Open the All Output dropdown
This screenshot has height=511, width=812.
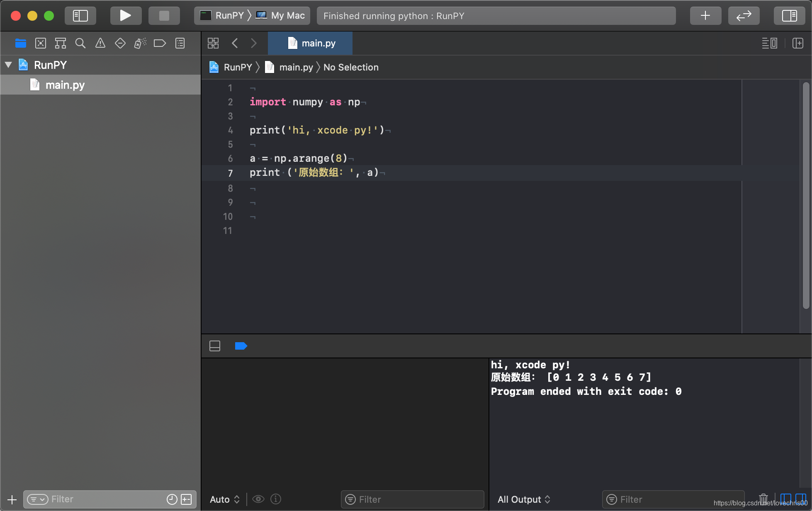coord(524,499)
